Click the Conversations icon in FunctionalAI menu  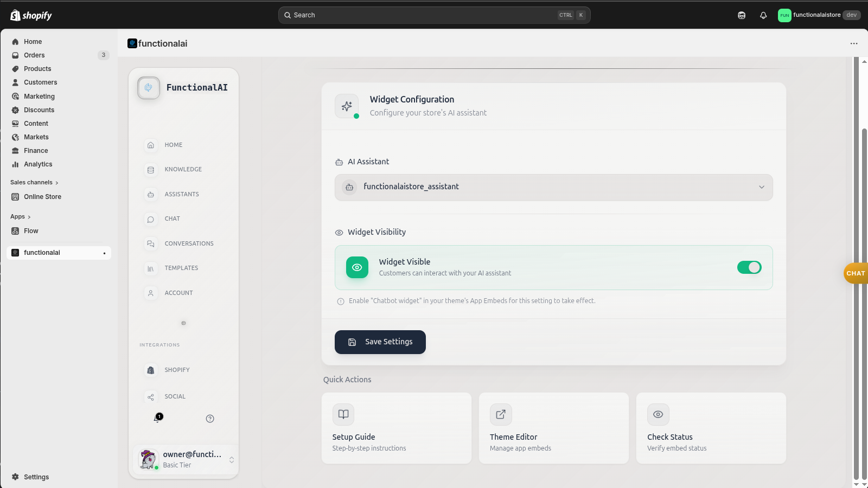click(150, 243)
